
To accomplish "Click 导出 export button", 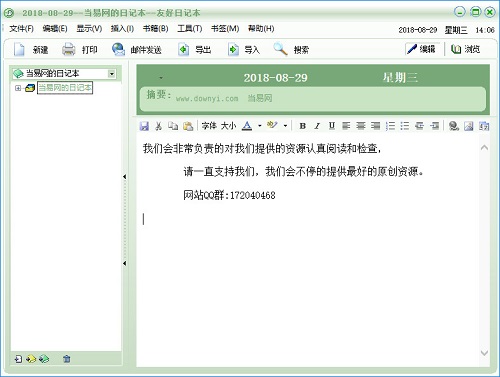I will click(195, 50).
